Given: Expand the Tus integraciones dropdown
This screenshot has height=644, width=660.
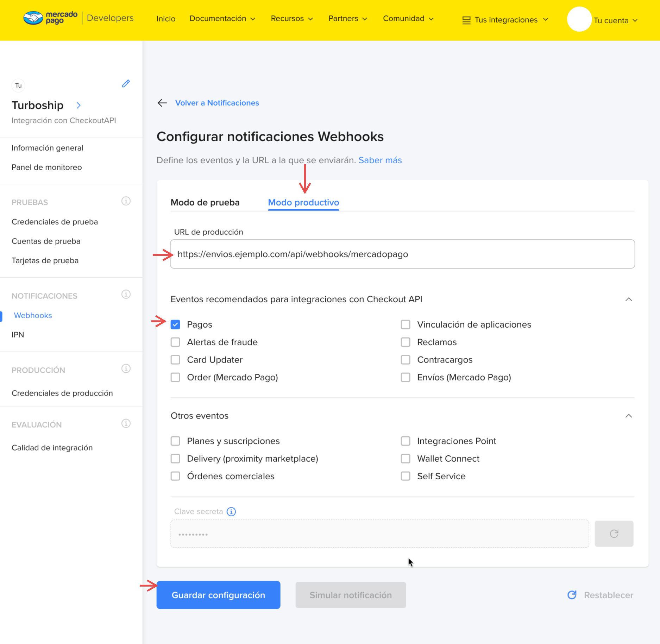Looking at the screenshot, I should pos(505,20).
